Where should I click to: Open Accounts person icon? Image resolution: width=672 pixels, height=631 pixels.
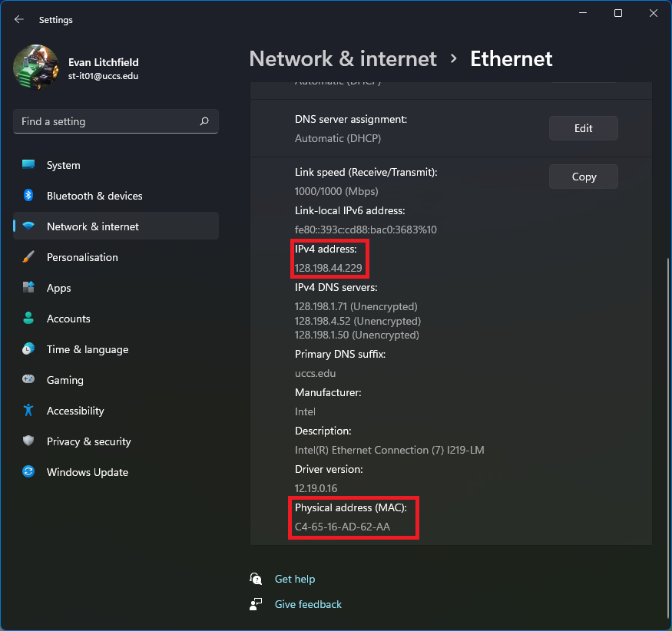[28, 319]
